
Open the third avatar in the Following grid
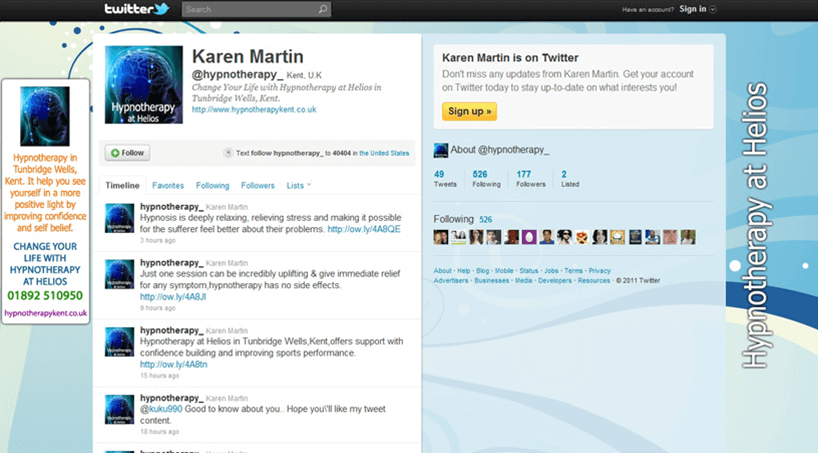tap(476, 237)
